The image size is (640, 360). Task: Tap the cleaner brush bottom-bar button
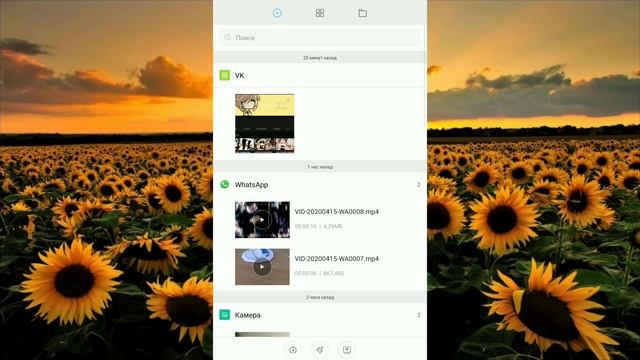320,350
